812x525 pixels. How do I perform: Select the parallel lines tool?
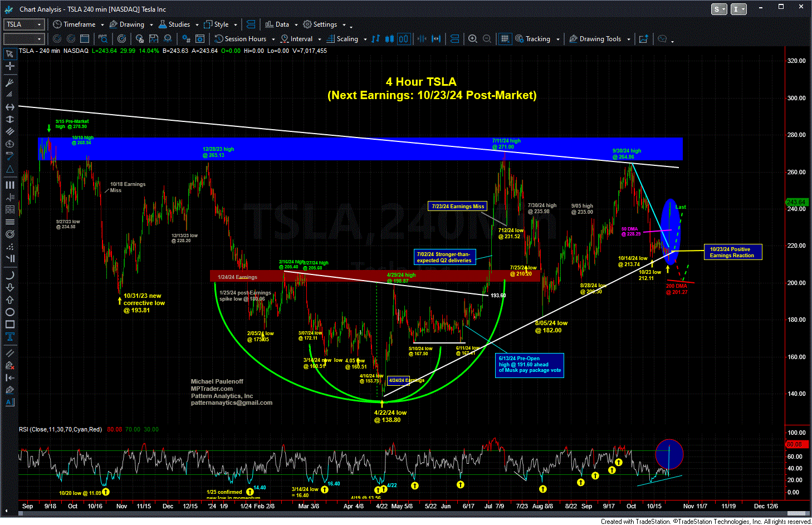9,131
